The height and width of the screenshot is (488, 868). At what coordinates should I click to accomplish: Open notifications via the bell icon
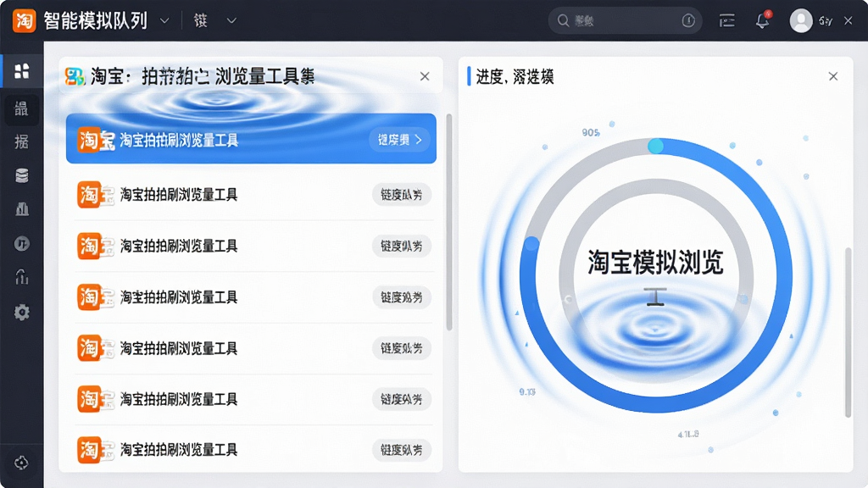click(x=762, y=20)
